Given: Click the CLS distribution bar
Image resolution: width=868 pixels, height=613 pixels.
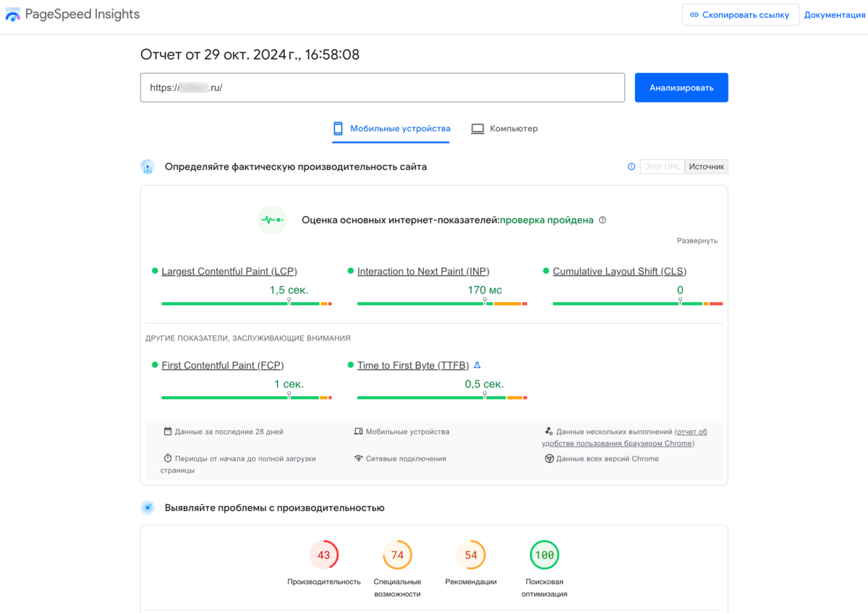Looking at the screenshot, I should pyautogui.click(x=638, y=304).
